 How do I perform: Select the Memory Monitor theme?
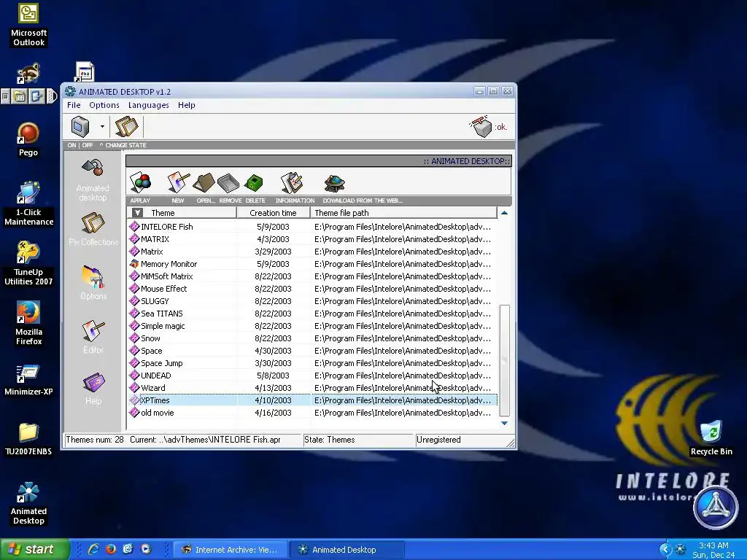[312, 264]
